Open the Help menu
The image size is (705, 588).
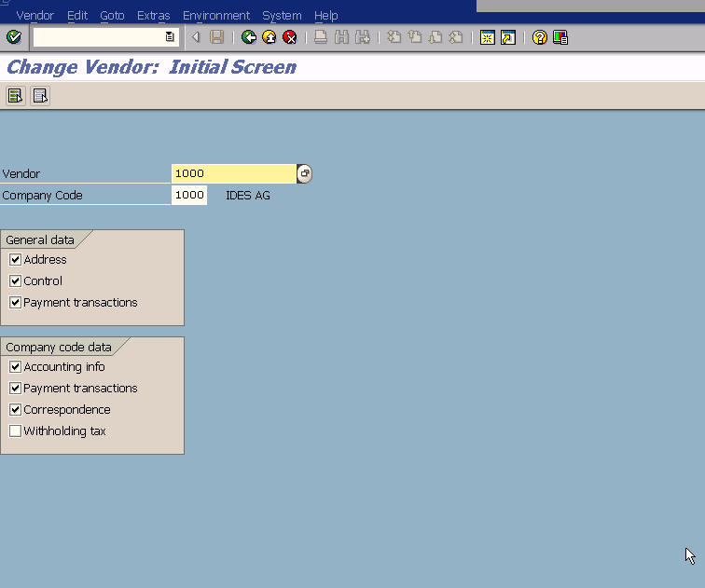[x=326, y=15]
